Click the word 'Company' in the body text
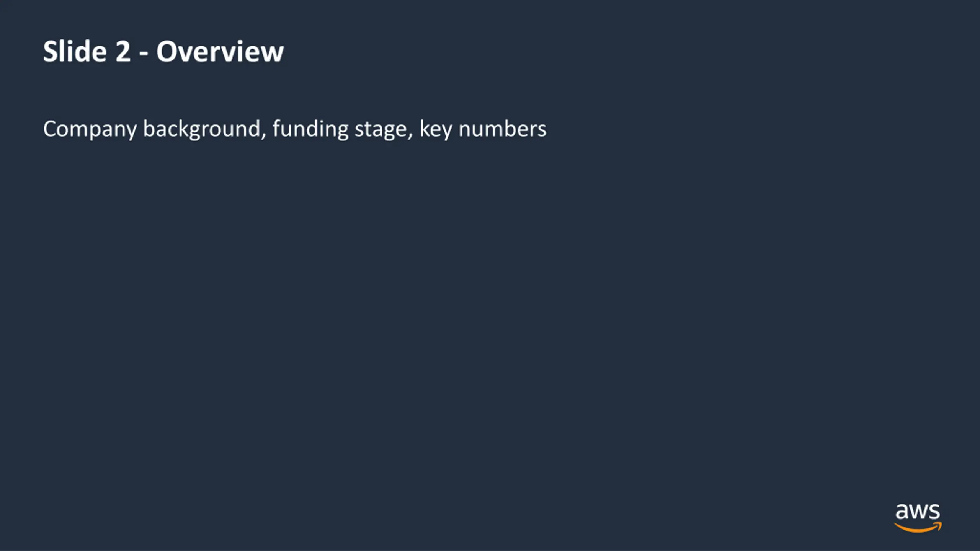 [90, 129]
